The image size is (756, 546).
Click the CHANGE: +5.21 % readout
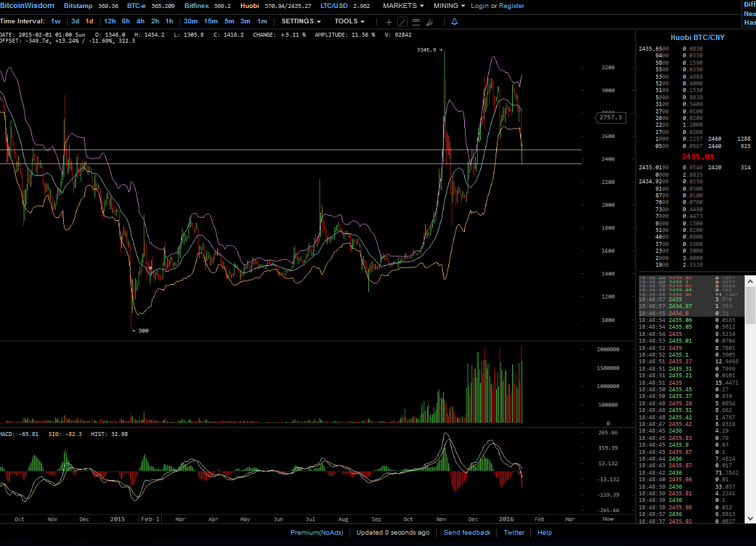click(279, 35)
